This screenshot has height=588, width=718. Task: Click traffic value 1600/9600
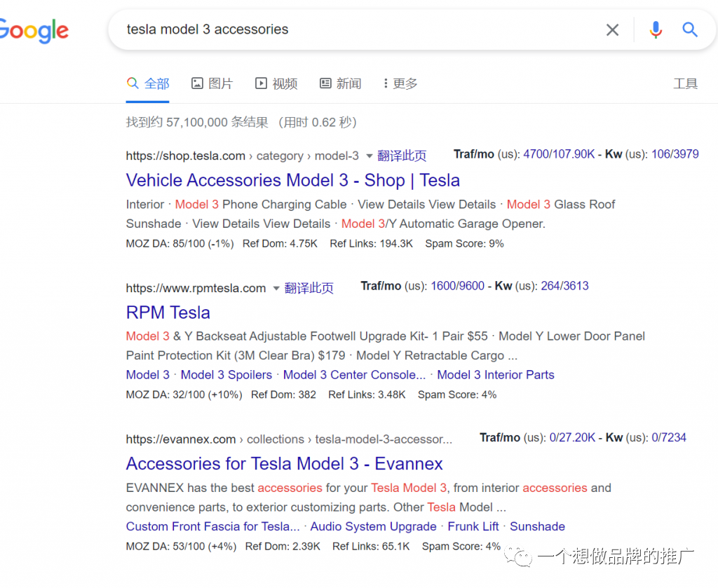pos(457,286)
